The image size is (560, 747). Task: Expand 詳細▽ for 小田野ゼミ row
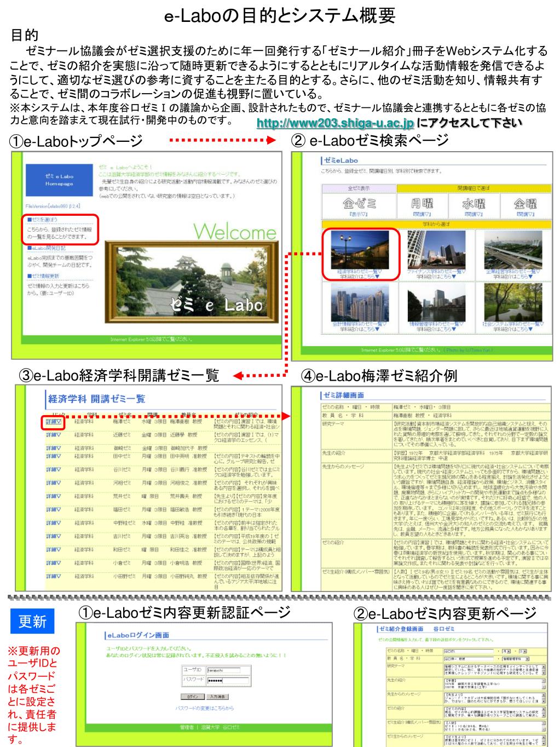point(53,576)
